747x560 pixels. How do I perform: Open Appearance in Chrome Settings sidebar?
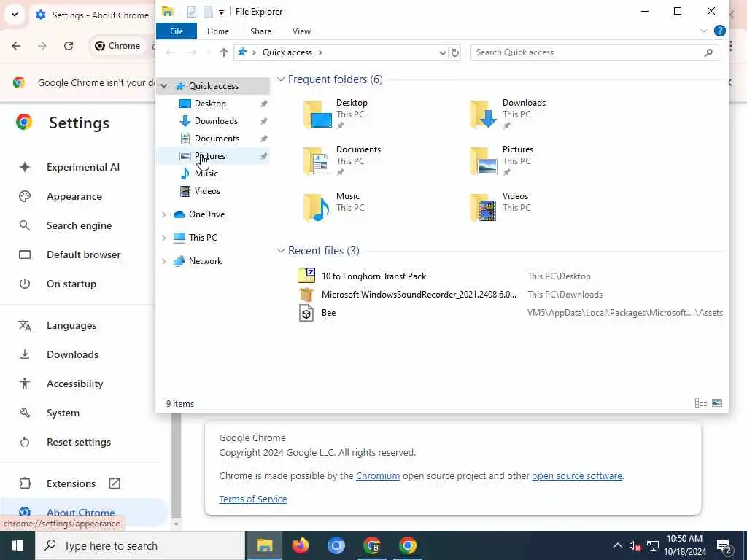[74, 196]
